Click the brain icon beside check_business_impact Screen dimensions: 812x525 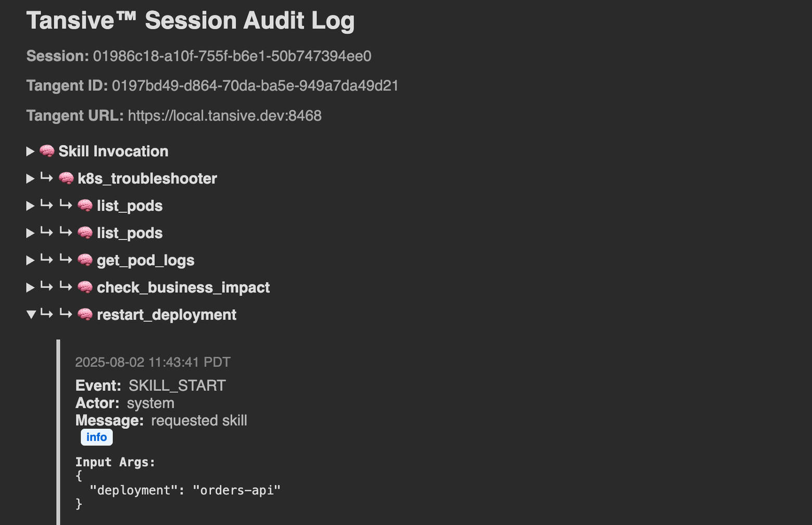pos(85,287)
